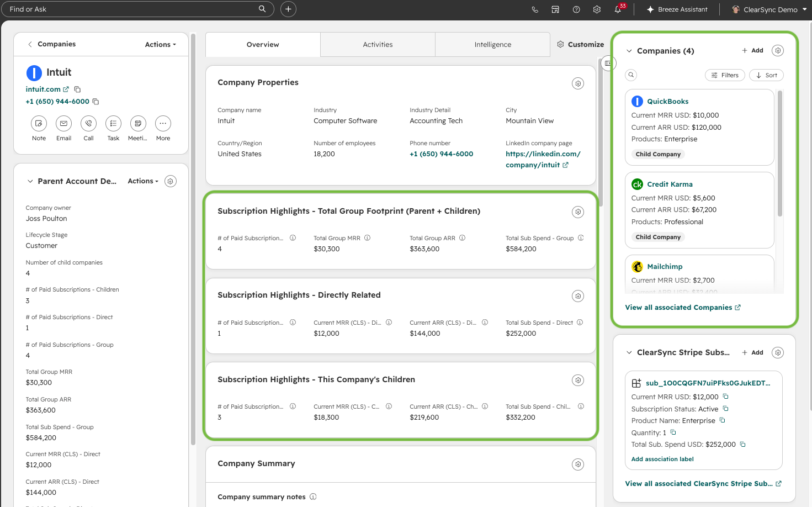Viewport: 812px width, 507px height.
Task: Open the Mailchimp company record
Action: (665, 267)
